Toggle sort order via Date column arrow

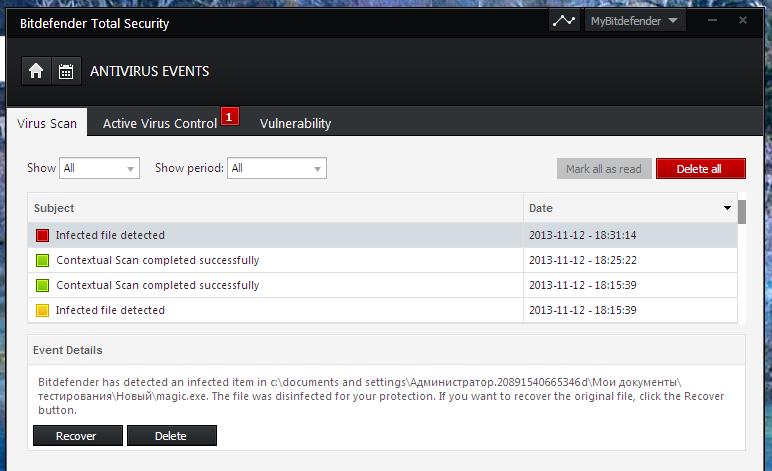pyautogui.click(x=727, y=209)
